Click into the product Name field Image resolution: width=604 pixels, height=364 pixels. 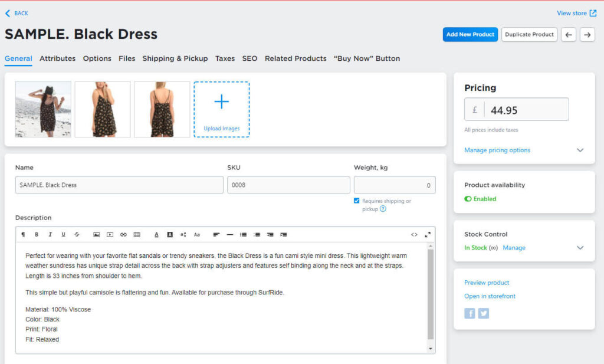point(119,185)
